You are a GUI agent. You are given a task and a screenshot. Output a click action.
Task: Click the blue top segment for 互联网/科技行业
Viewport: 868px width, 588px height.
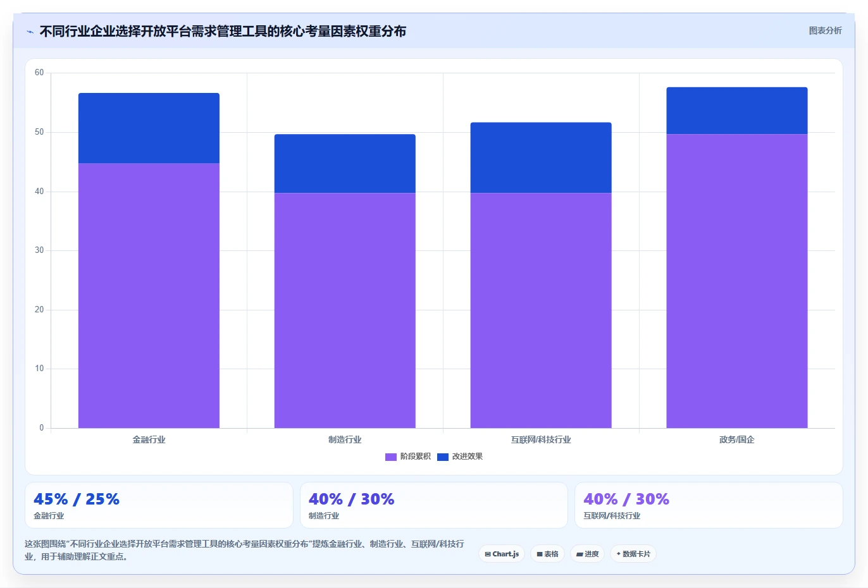coord(541,157)
